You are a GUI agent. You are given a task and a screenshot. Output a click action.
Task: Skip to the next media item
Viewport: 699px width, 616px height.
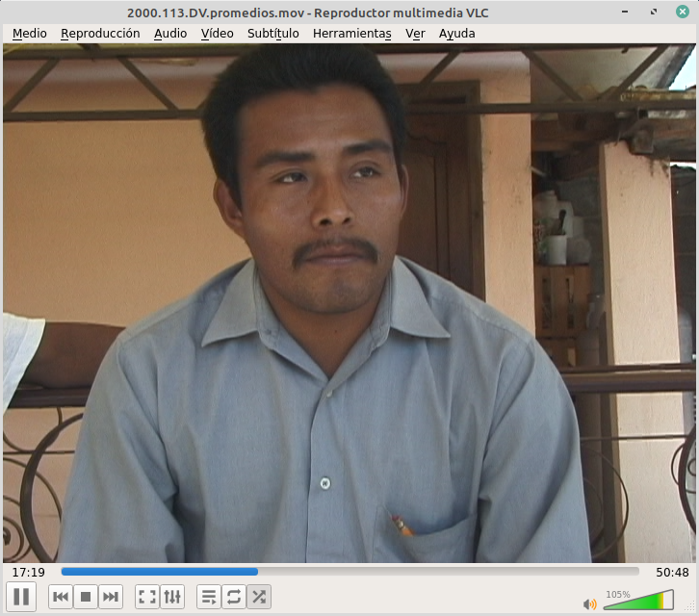click(111, 597)
